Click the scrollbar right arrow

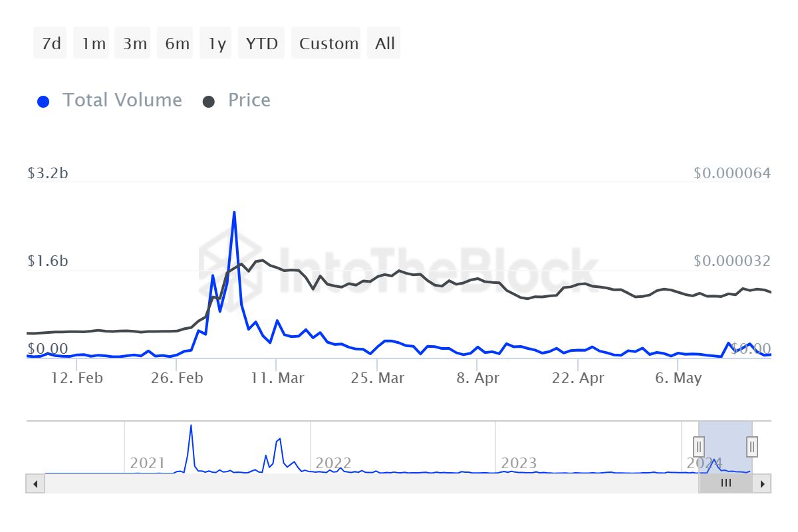click(762, 483)
